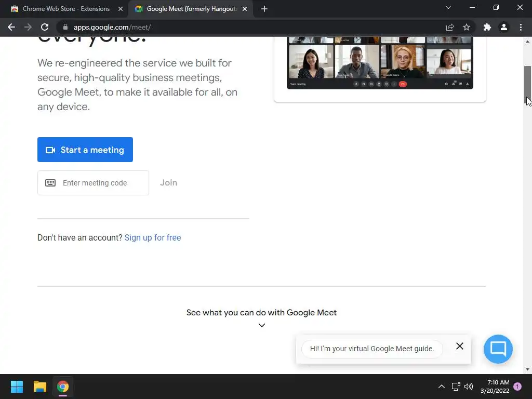The width and height of the screenshot is (532, 399).
Task: Open File Explorer from the taskbar
Action: [x=39, y=387]
